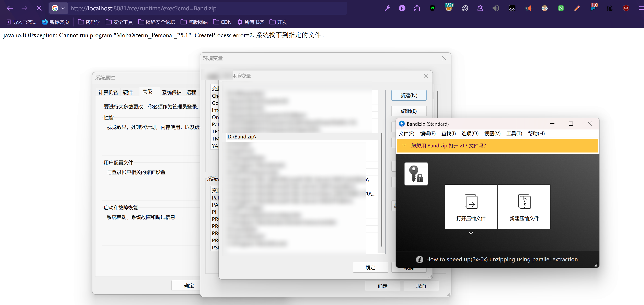
Task: Click the uBlock Origin shield icon
Action: pyautogui.click(x=626, y=8)
